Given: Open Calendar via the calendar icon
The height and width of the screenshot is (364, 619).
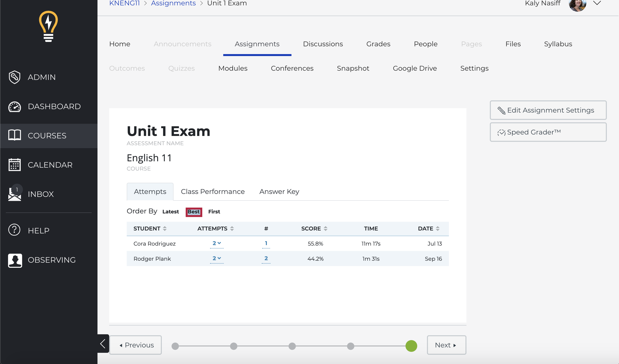Looking at the screenshot, I should coord(14,164).
